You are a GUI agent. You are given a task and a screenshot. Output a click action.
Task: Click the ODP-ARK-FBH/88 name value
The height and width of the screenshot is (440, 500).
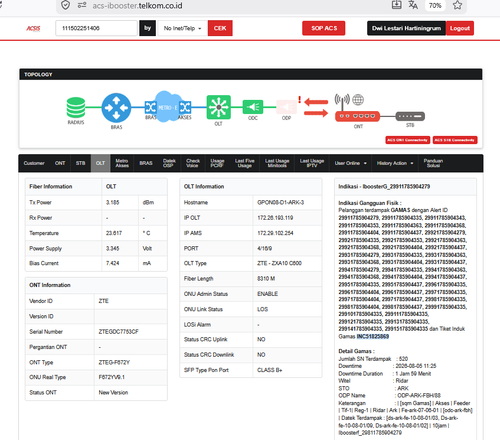[x=419, y=396]
